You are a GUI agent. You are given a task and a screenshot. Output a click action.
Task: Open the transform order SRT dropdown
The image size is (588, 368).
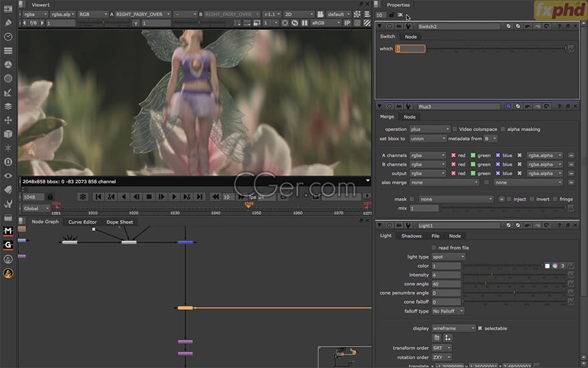point(442,348)
